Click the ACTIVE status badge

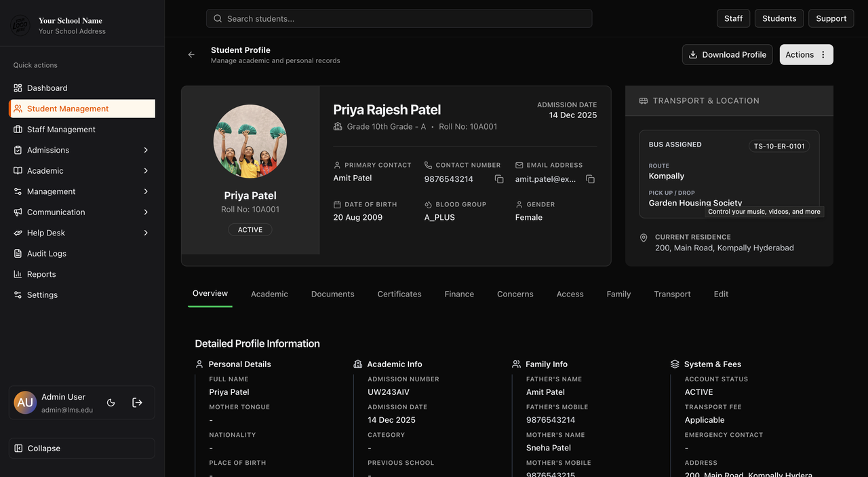[x=250, y=230]
